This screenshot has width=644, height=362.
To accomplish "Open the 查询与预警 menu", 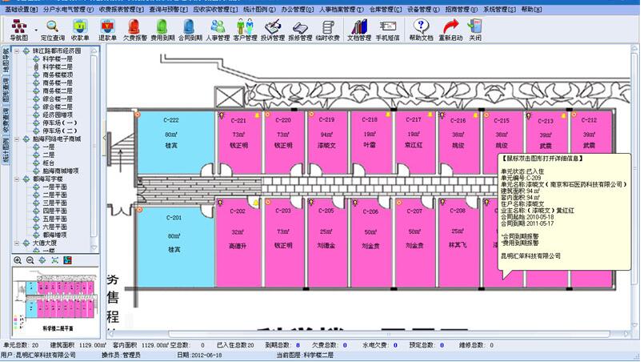I will [168, 9].
